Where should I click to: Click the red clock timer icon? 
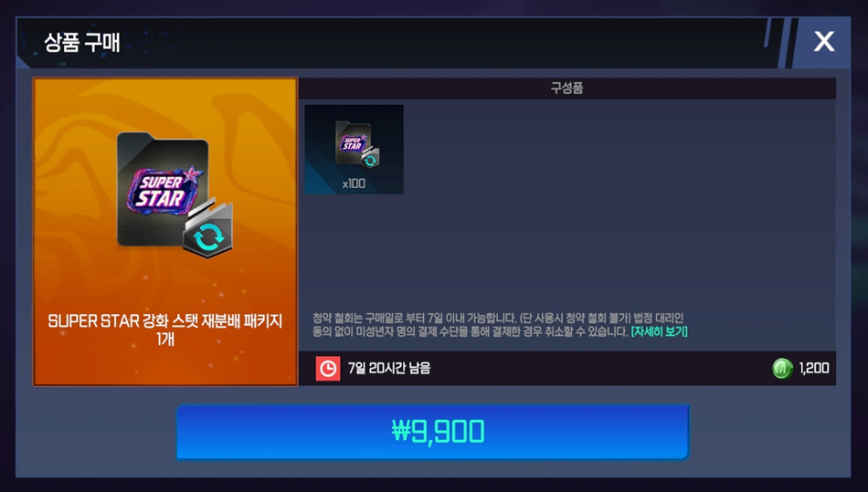pos(328,368)
